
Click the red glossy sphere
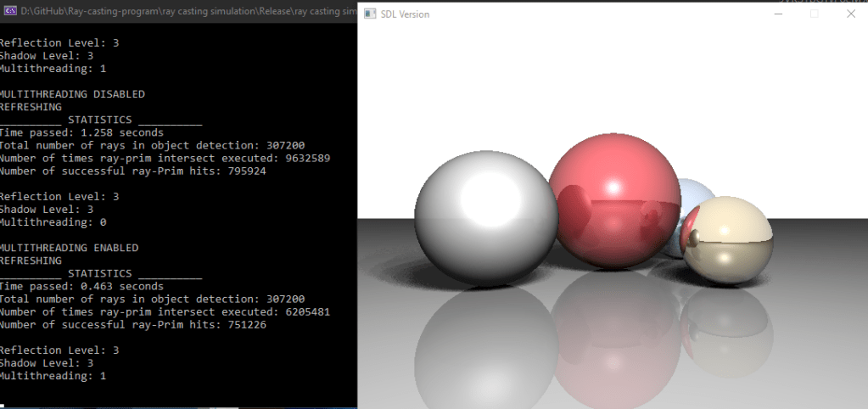pyautogui.click(x=615, y=204)
